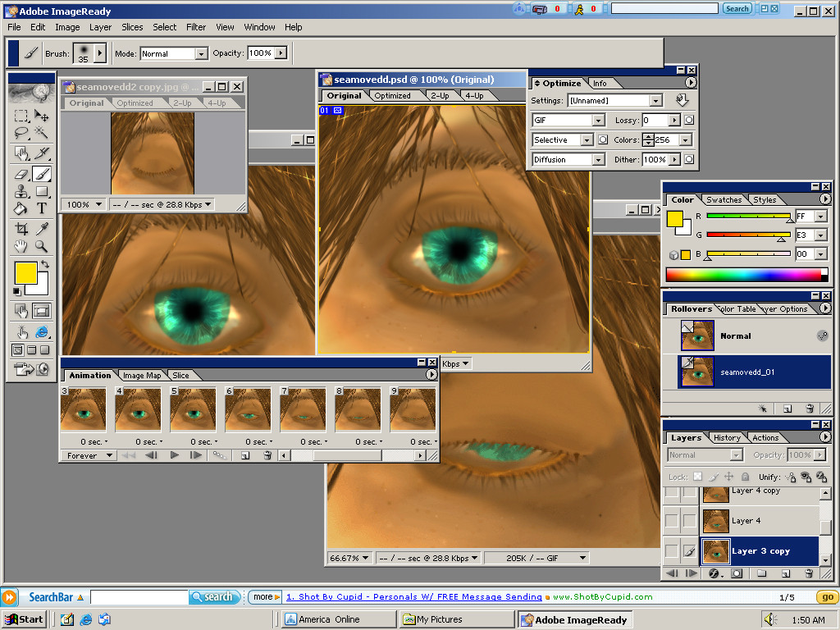Click the SearchBar search button
The height and width of the screenshot is (630, 840).
pyautogui.click(x=214, y=597)
